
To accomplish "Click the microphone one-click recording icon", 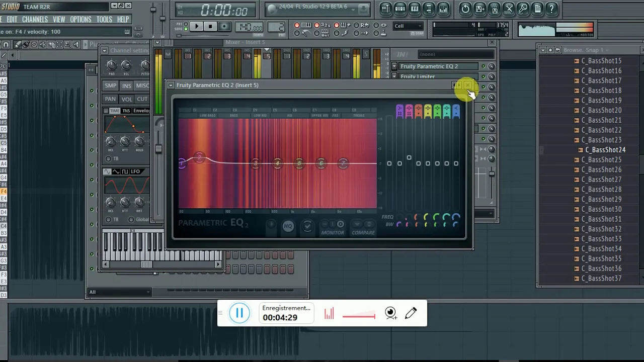I will coord(523,9).
